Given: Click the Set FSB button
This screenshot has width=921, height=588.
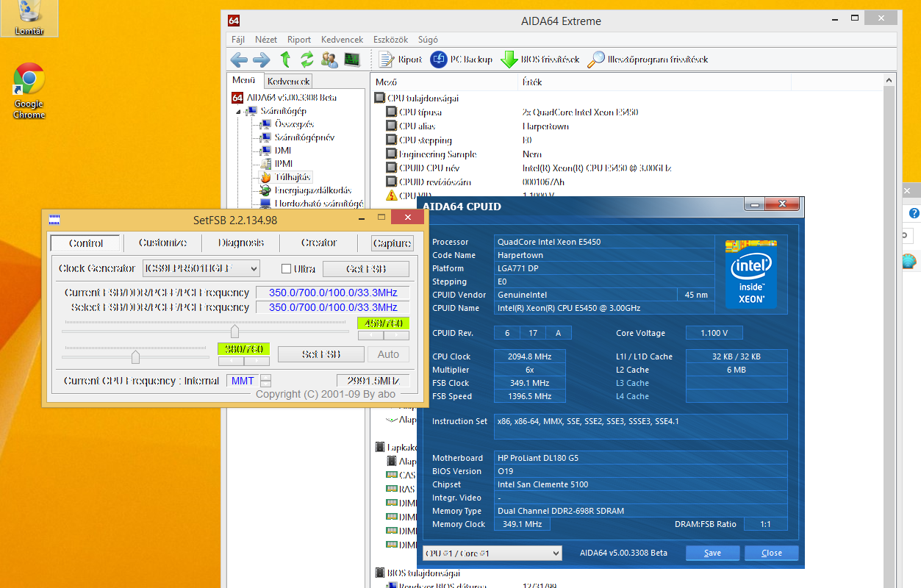Looking at the screenshot, I should (321, 354).
